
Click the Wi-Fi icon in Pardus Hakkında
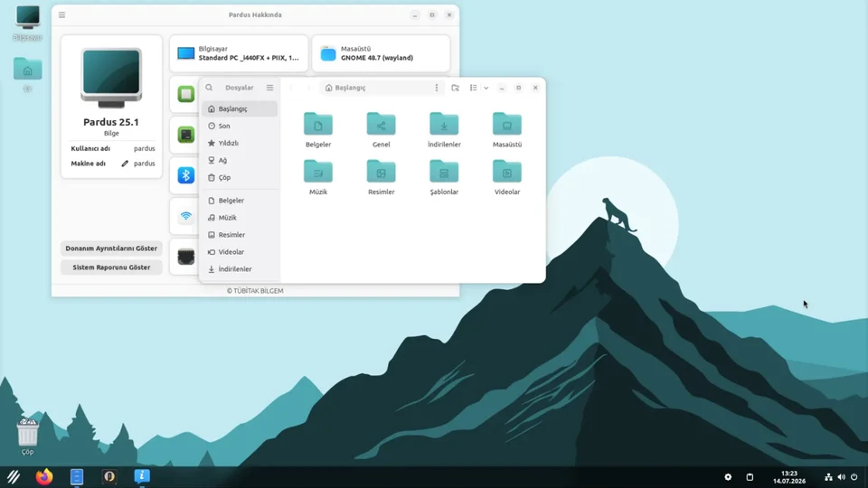pyautogui.click(x=186, y=216)
